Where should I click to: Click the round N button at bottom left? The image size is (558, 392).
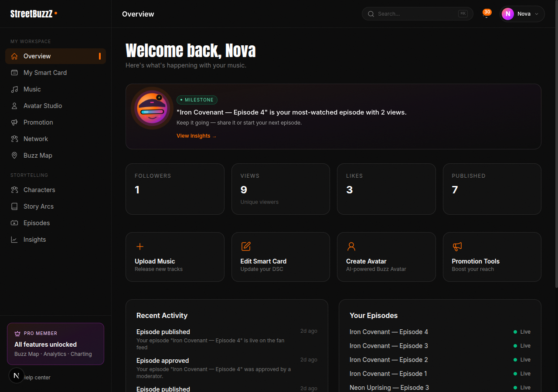click(x=17, y=375)
